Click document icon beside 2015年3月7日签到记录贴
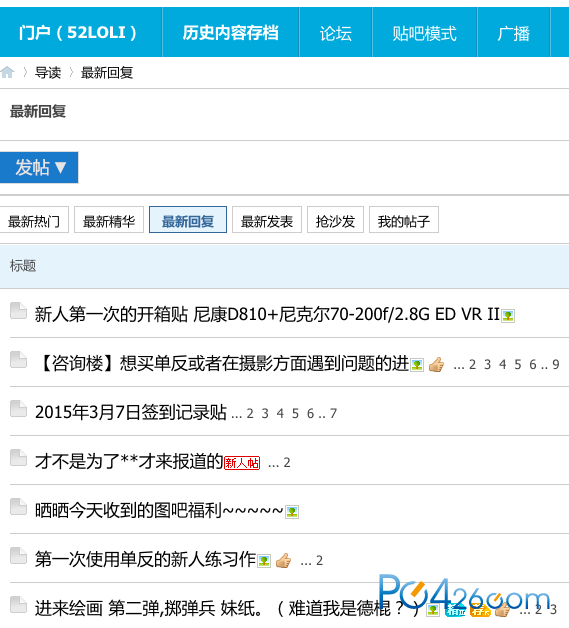Viewport: 569px width, 628px height. pyautogui.click(x=18, y=409)
